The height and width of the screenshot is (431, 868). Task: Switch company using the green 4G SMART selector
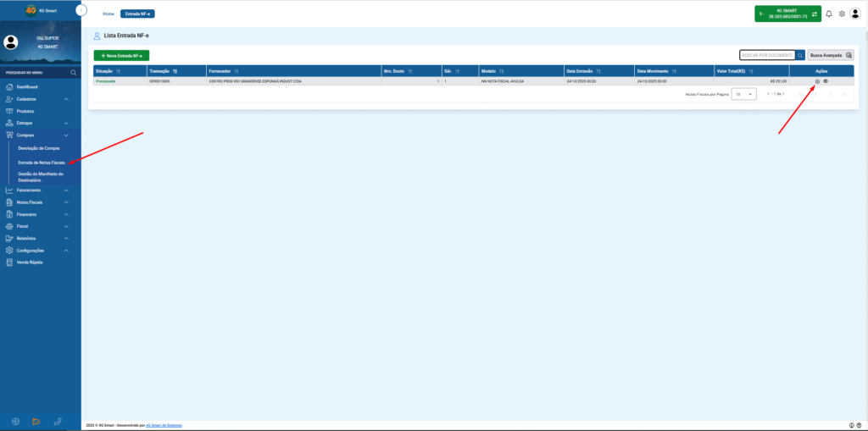pos(787,14)
